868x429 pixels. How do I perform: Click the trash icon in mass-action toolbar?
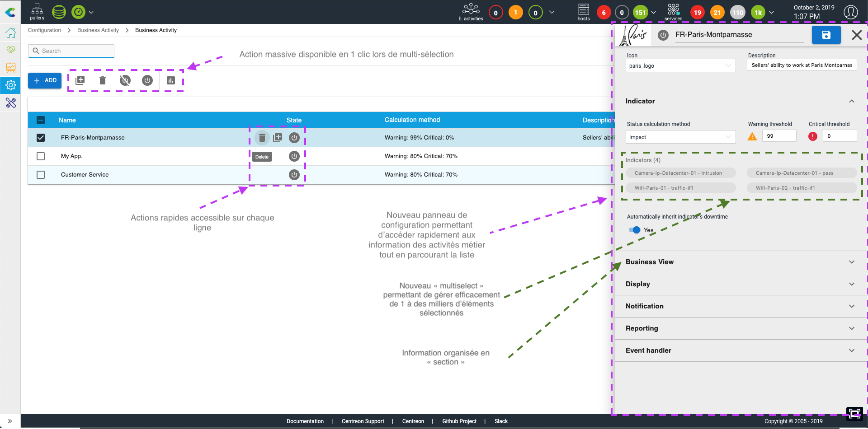click(103, 80)
